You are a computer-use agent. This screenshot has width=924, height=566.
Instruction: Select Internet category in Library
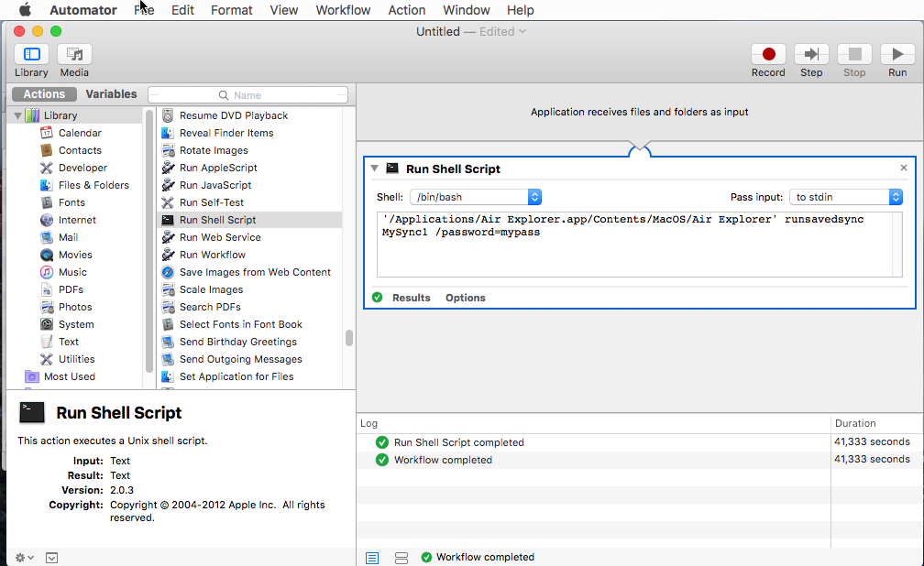77,220
